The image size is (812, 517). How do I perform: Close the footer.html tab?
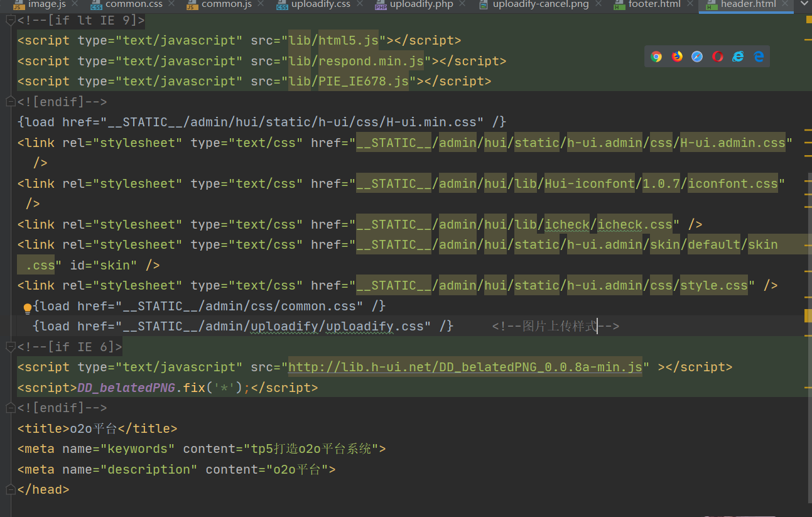click(x=691, y=4)
